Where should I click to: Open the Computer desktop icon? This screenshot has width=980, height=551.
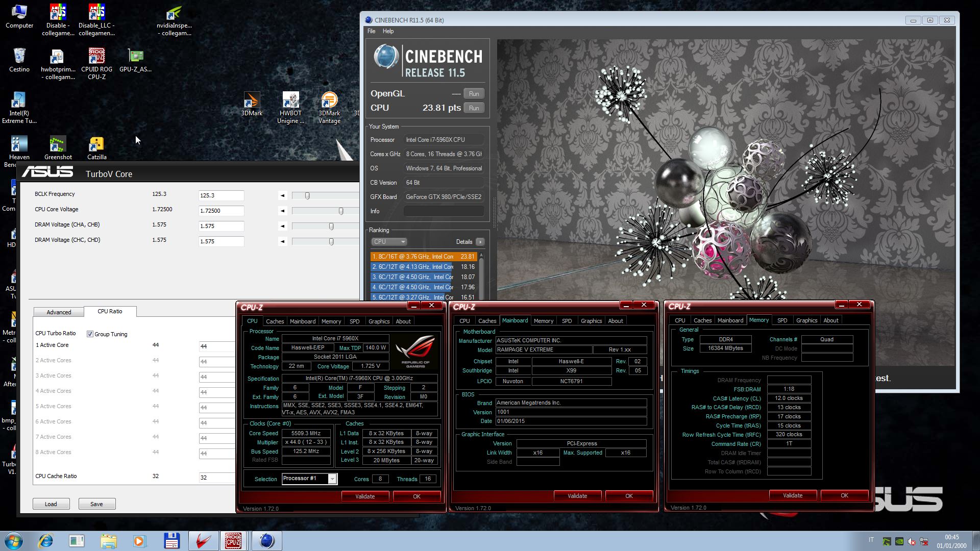click(19, 16)
